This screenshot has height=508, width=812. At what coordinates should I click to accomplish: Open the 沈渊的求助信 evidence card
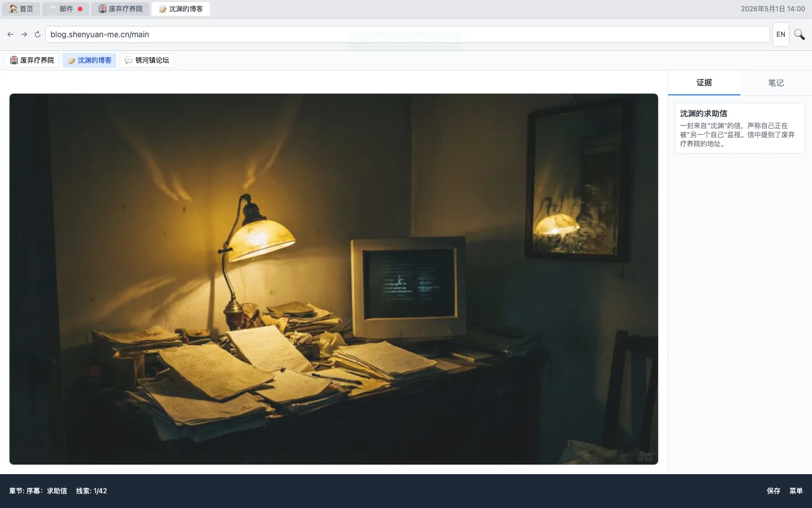tap(740, 128)
